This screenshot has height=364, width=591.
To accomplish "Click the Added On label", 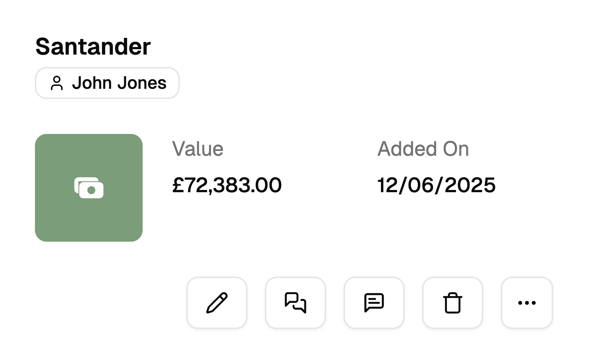I will pyautogui.click(x=423, y=149).
